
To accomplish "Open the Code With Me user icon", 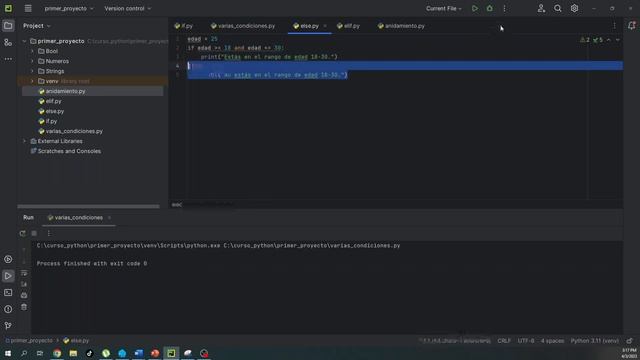I will click(x=541, y=8).
